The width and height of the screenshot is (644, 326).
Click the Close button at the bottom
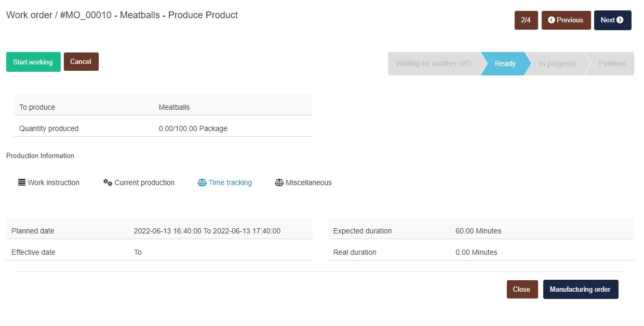pyautogui.click(x=521, y=290)
